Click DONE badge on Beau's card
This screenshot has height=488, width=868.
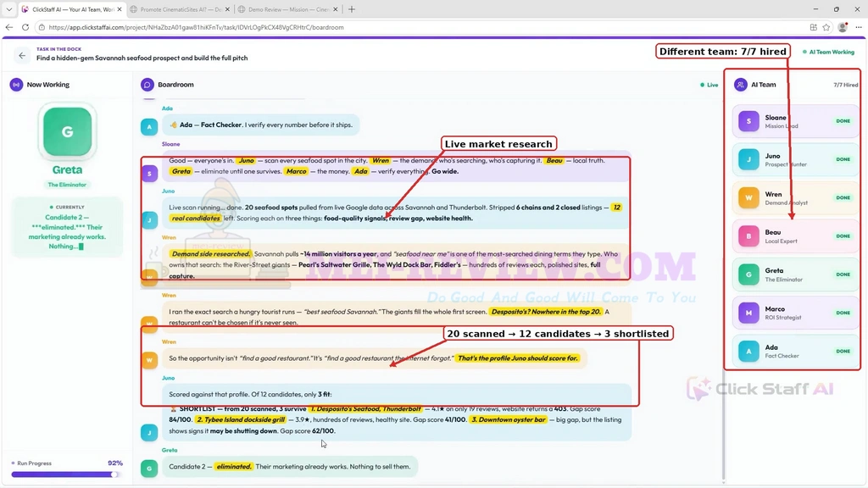[x=843, y=236]
